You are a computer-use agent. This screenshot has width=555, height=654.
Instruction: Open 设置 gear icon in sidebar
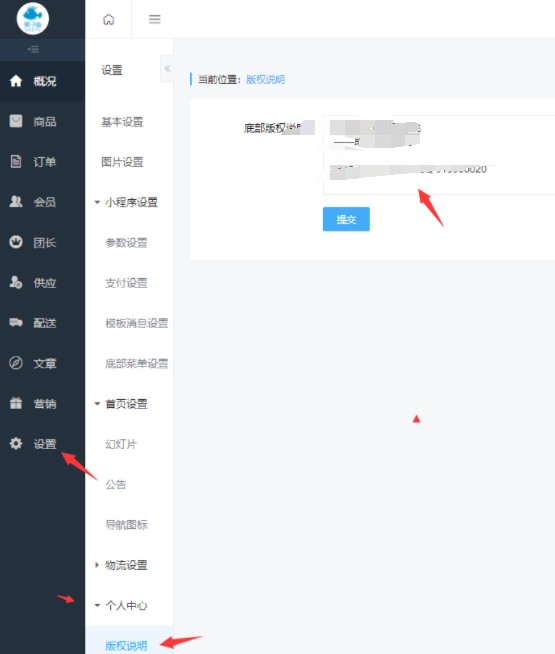click(x=16, y=443)
